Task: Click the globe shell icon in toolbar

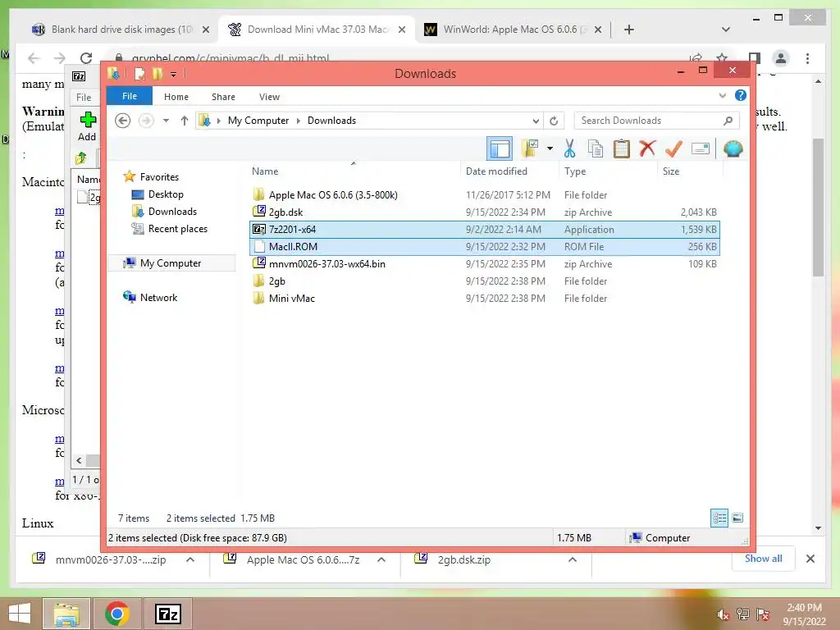Action: pyautogui.click(x=733, y=149)
